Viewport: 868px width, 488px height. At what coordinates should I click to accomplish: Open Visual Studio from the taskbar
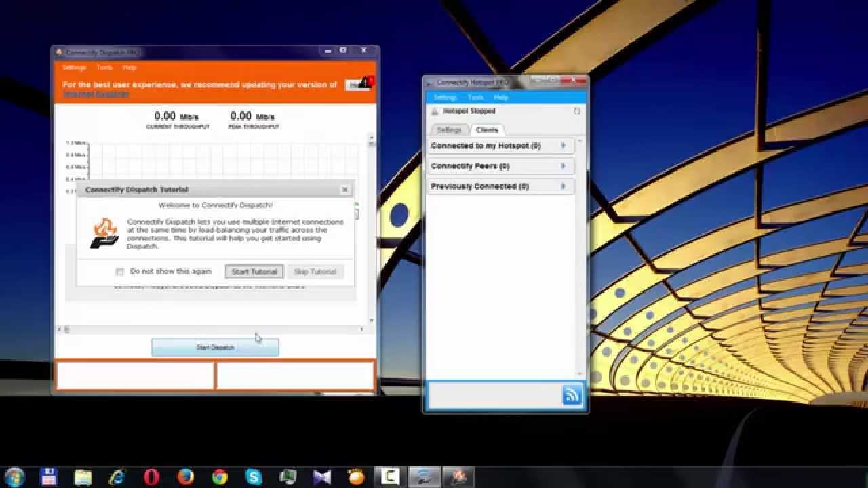321,477
